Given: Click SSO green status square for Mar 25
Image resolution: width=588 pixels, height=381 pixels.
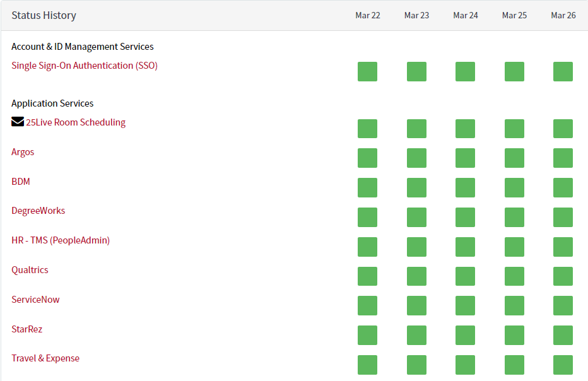Looking at the screenshot, I should pyautogui.click(x=515, y=72).
